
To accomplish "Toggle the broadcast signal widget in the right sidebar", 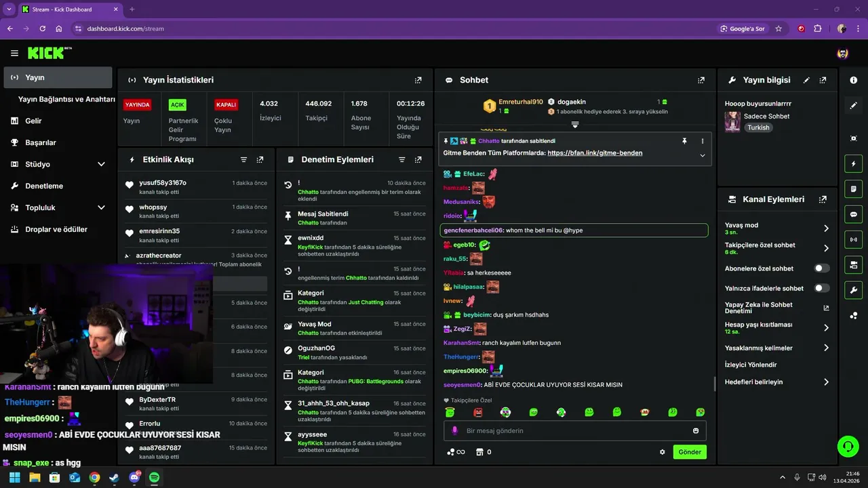I will pyautogui.click(x=854, y=239).
